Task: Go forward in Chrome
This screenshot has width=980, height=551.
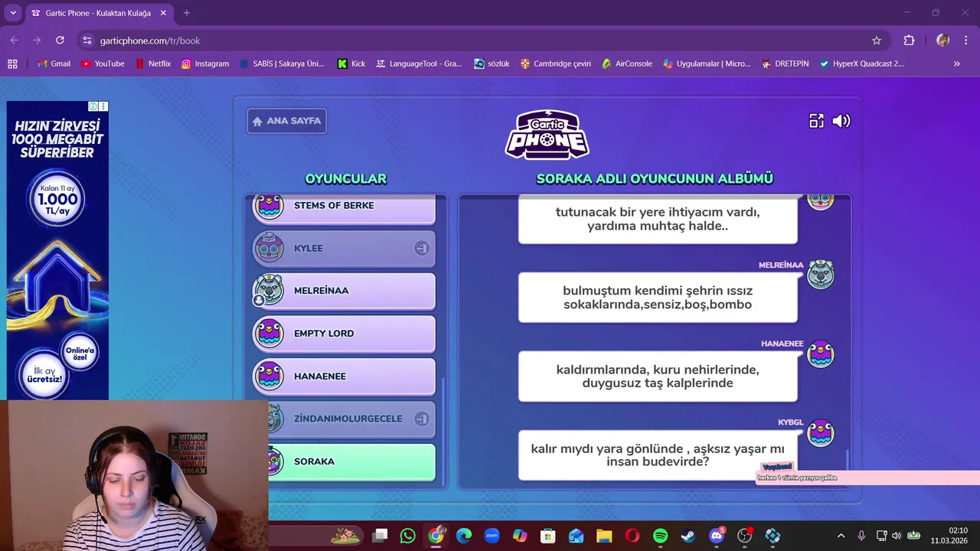Action: (37, 41)
